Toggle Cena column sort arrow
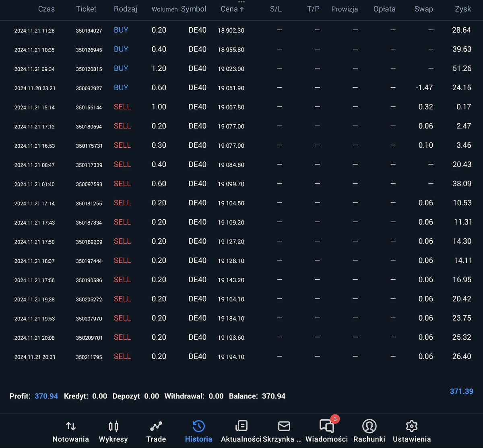The height and width of the screenshot is (448, 483). point(242,9)
